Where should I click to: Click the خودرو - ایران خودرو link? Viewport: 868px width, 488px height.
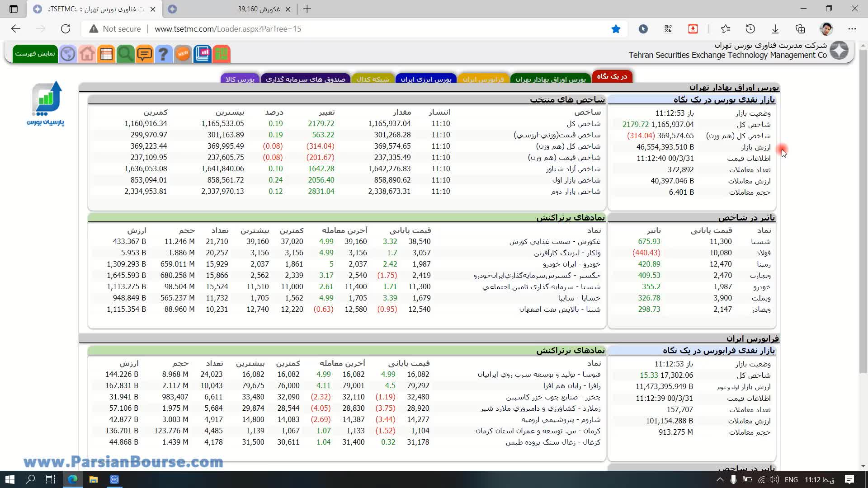click(x=571, y=264)
